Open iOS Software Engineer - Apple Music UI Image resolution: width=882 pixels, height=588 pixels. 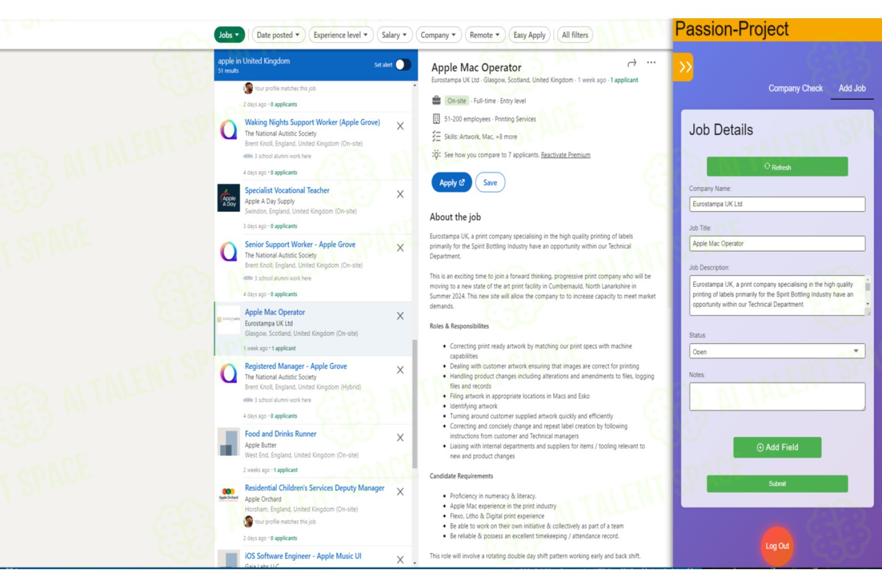point(303,556)
